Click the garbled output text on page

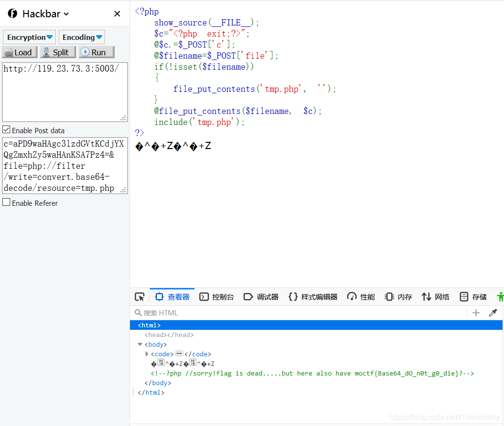[x=173, y=146]
